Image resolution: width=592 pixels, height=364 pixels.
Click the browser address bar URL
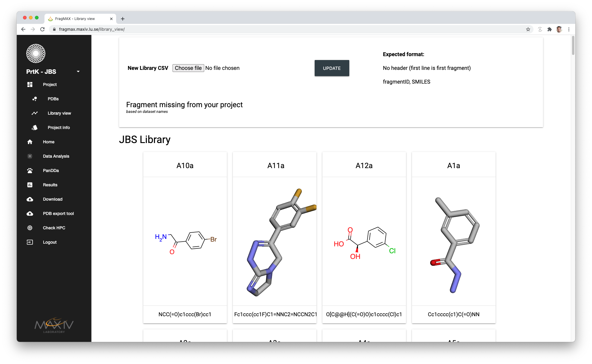click(x=92, y=29)
